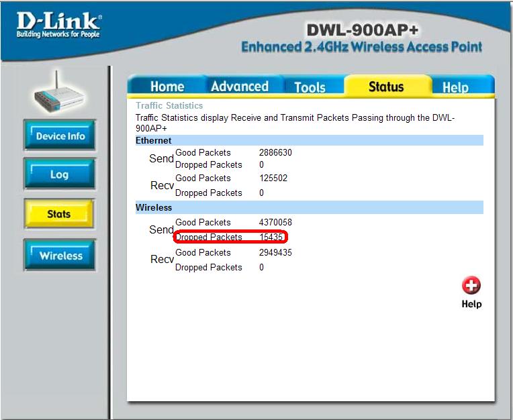Open the Home tab
Screen dimensions: 513x420
click(167, 87)
